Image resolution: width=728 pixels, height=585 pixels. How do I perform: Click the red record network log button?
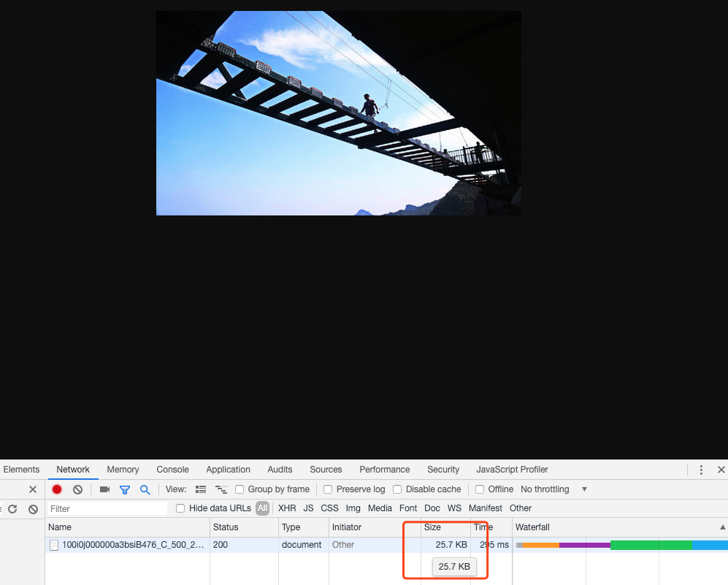(57, 489)
